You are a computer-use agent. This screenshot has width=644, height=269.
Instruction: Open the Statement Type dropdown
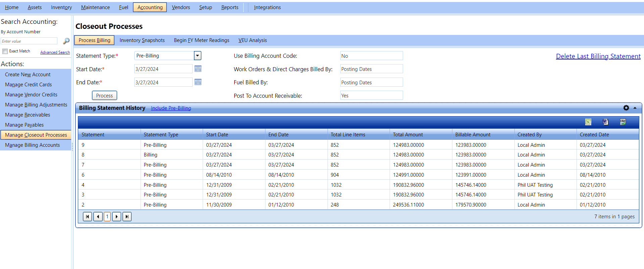coord(197,56)
